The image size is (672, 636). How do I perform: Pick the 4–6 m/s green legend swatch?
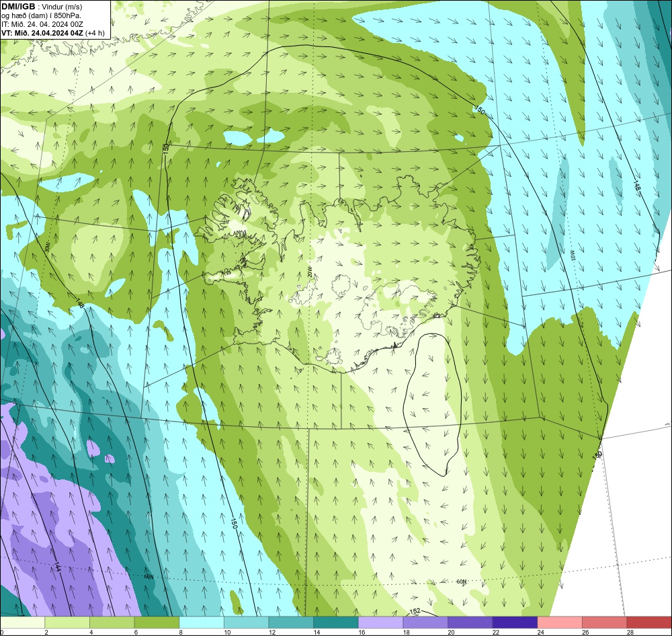coord(112,623)
